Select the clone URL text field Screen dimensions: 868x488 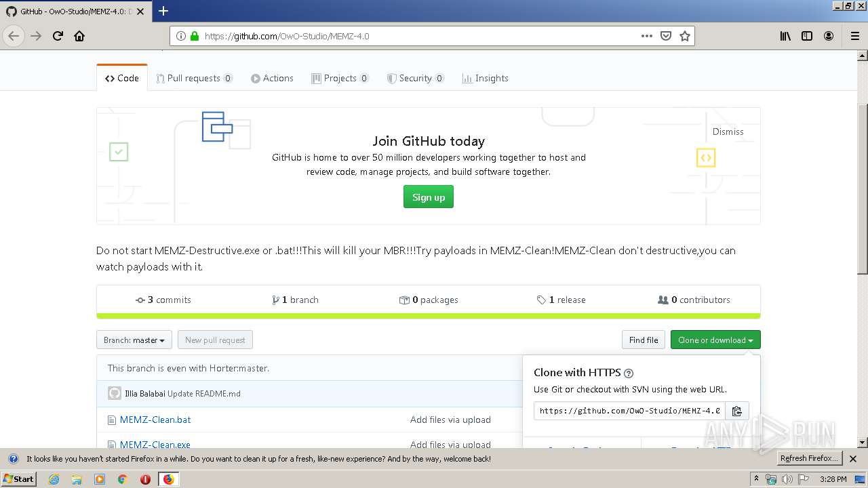(x=629, y=411)
